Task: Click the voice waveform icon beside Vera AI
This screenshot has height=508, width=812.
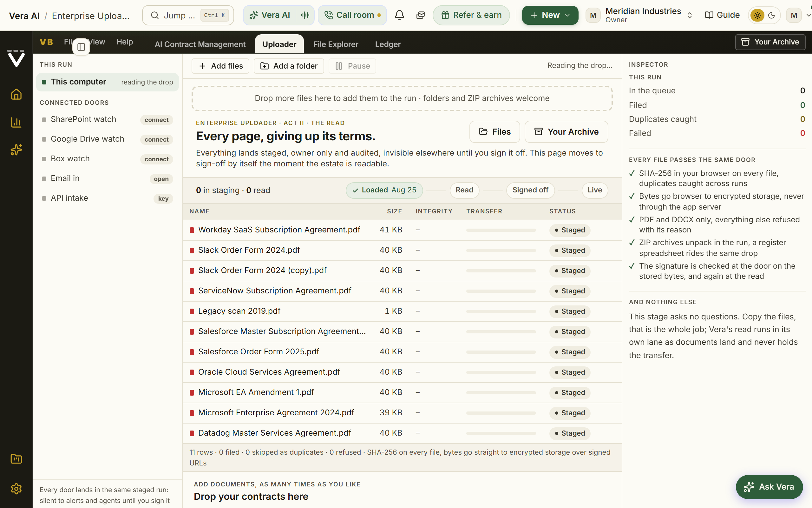Action: click(305, 15)
